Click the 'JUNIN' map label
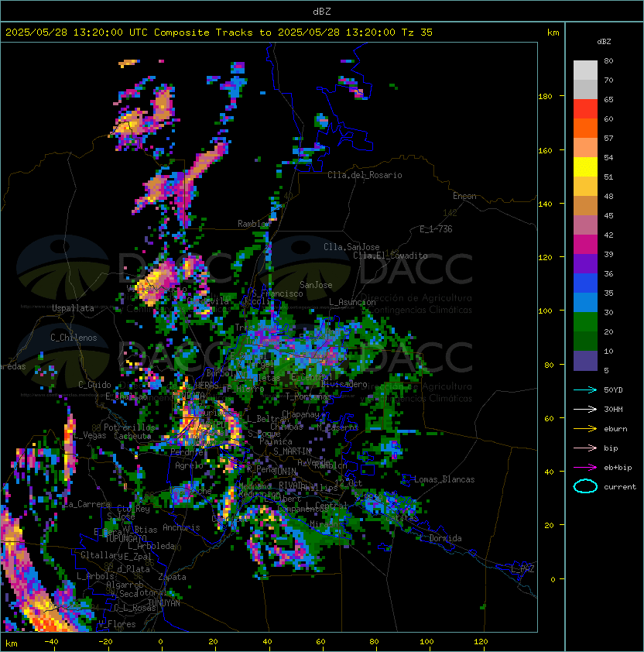The image size is (644, 652). click(x=285, y=471)
